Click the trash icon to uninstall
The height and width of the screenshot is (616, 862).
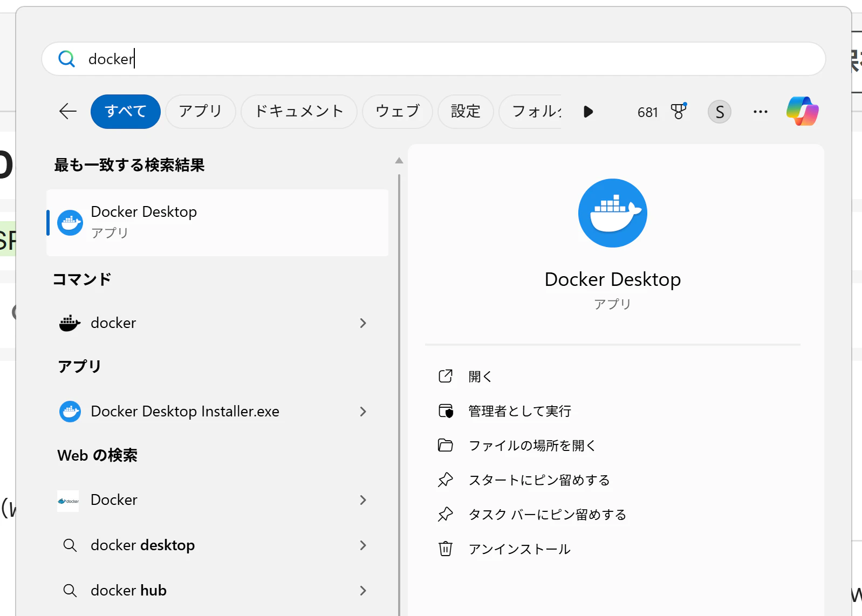pos(445,549)
